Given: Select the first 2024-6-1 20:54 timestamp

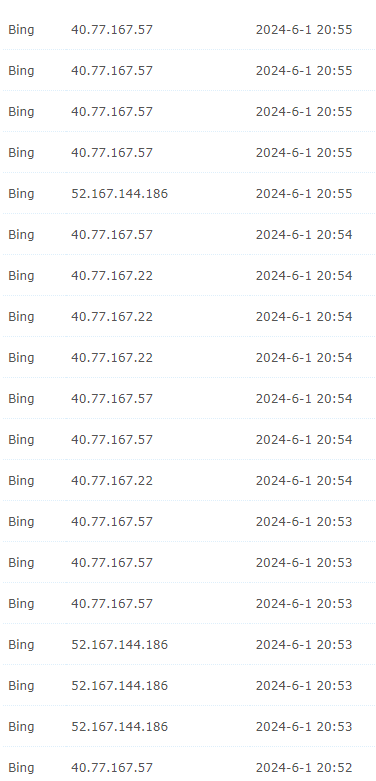Looking at the screenshot, I should [x=304, y=235].
